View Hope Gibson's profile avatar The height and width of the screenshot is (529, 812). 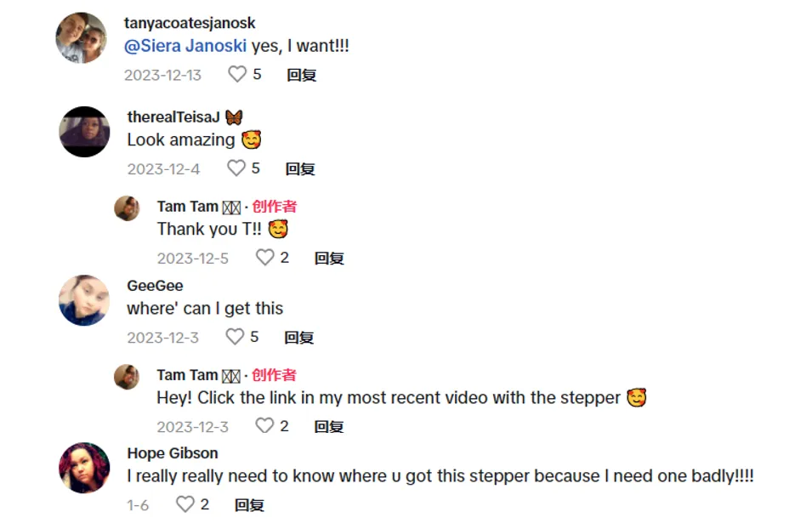pos(84,468)
